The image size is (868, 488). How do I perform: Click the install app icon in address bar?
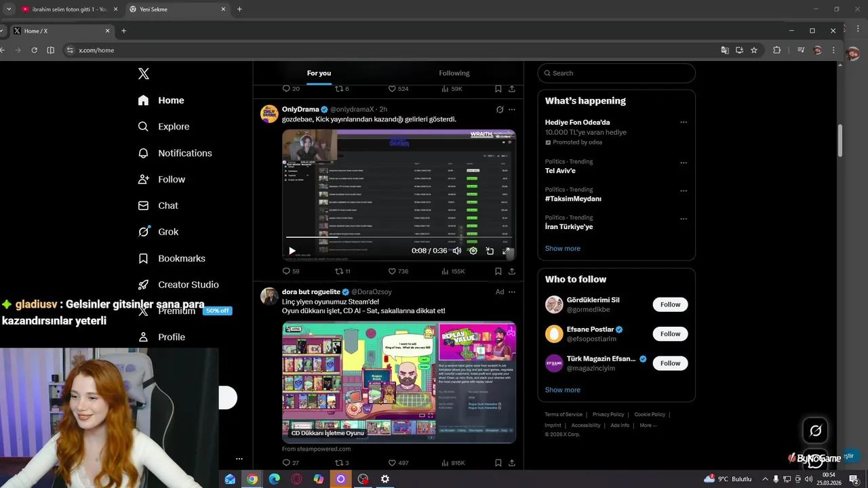point(739,50)
